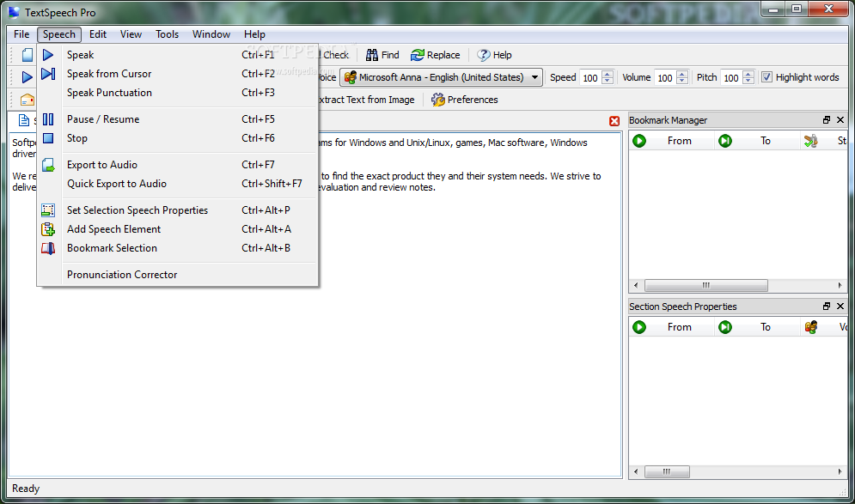Close the Section Speech Properties panel

coord(840,307)
